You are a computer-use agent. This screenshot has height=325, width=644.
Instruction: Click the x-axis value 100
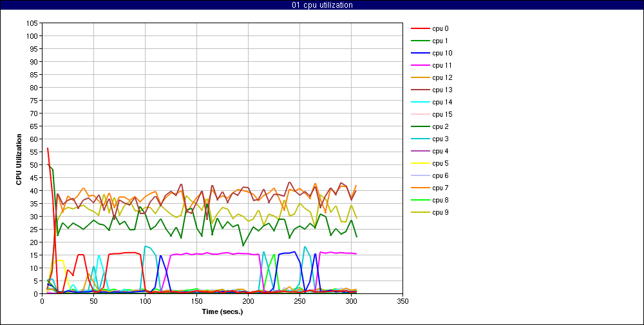tap(145, 300)
